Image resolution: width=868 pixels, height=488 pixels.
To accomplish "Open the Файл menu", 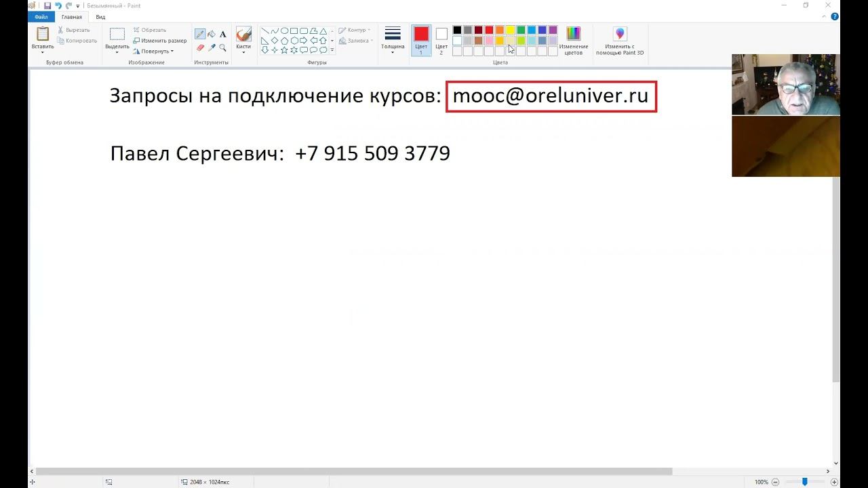I will [x=41, y=17].
